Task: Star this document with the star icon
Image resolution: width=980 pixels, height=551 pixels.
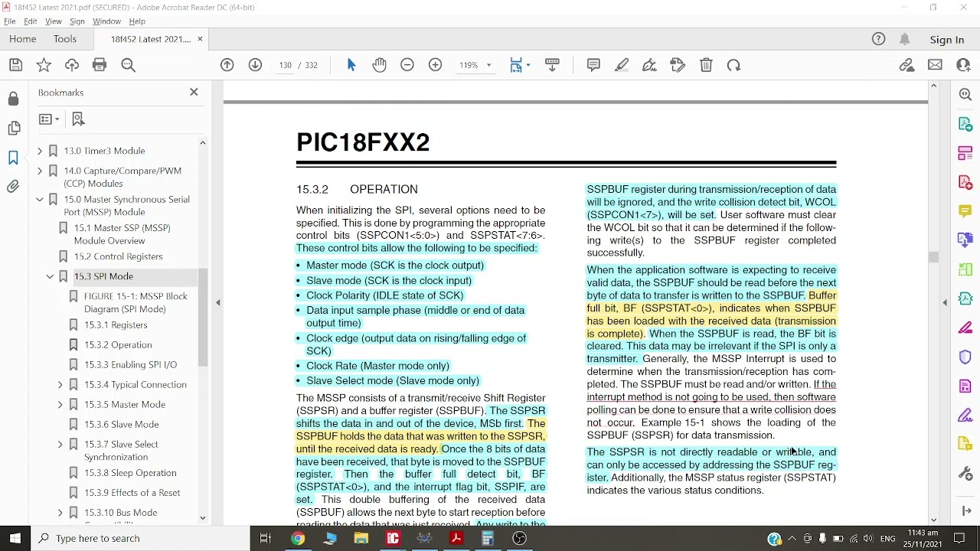Action: pos(44,65)
